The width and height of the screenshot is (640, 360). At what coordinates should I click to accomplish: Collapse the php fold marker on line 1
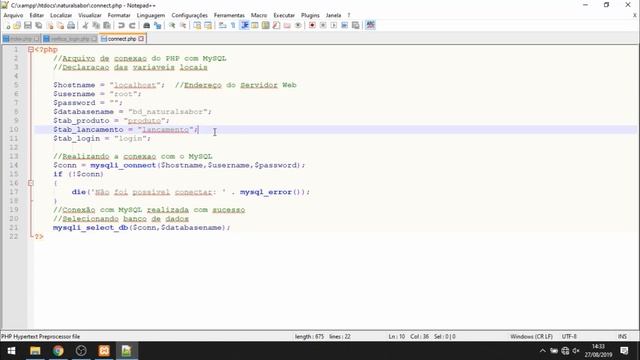click(31, 49)
